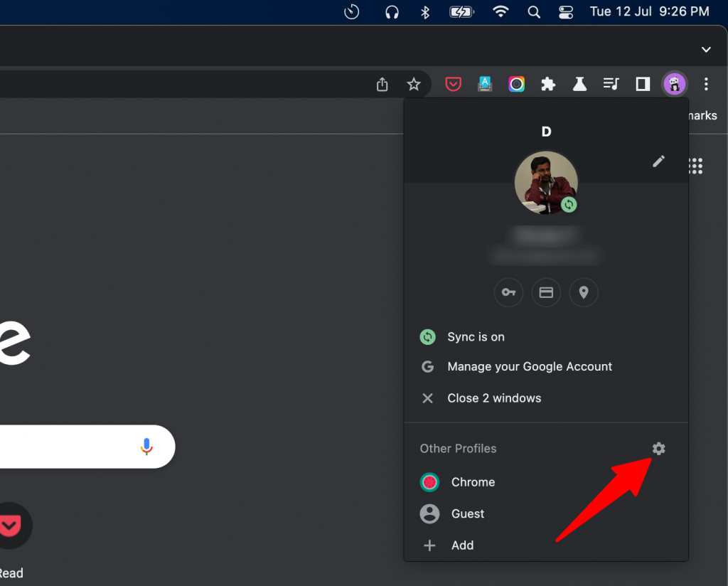Click 'Close 2 windows'
This screenshot has width=728, height=586.
coord(494,398)
